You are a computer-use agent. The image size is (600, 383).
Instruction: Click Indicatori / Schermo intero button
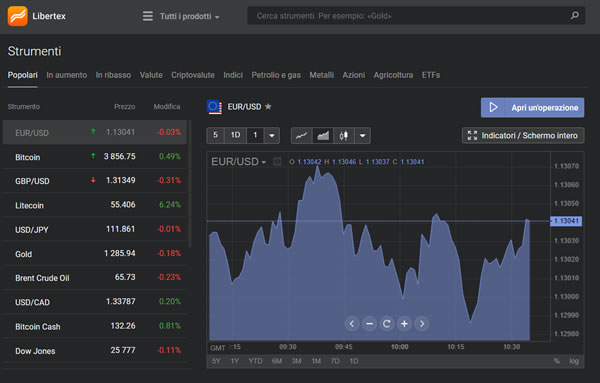click(x=523, y=135)
